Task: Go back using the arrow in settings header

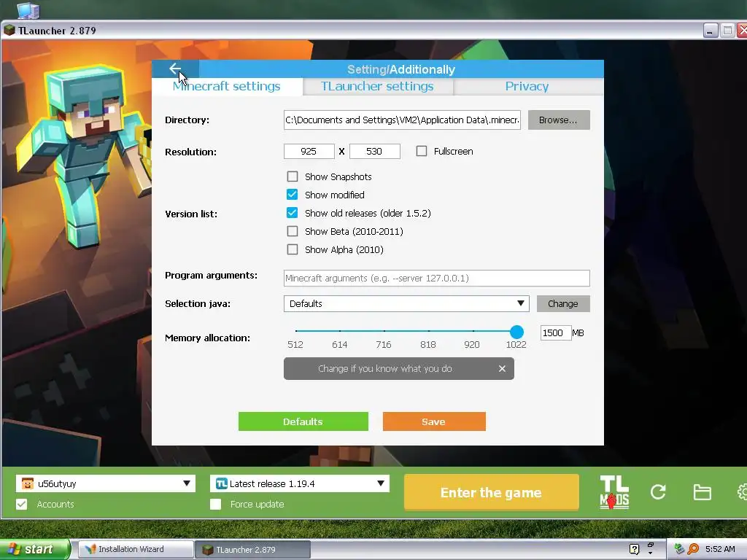Action: point(175,69)
